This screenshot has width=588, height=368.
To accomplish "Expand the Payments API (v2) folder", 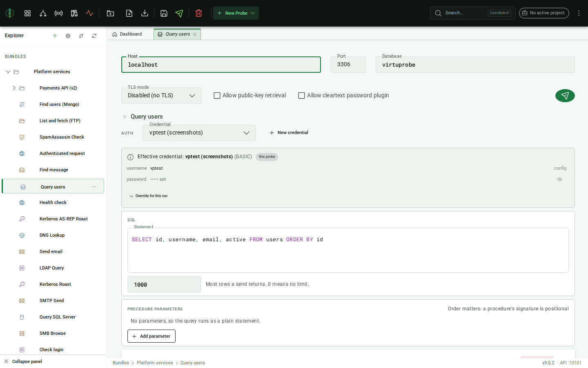I will click(x=14, y=88).
